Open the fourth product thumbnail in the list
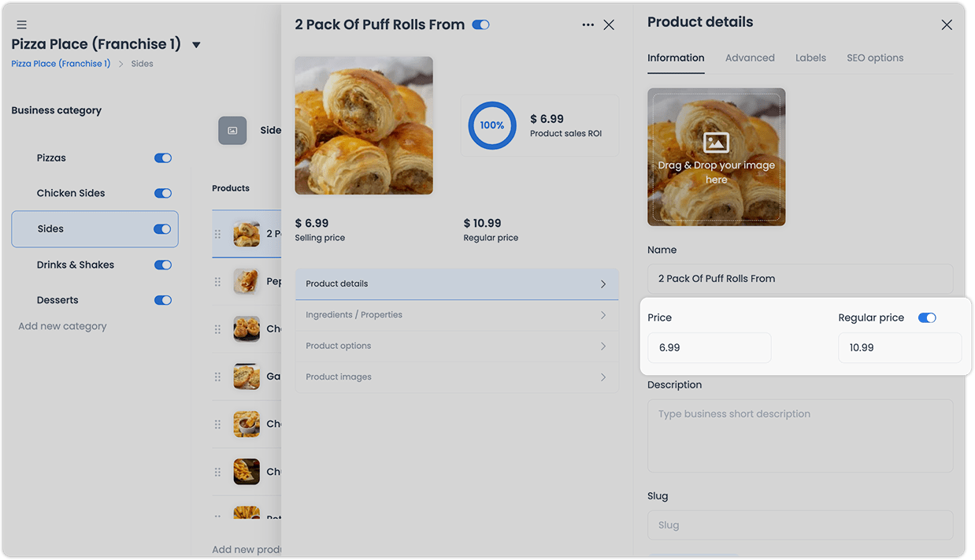Image resolution: width=975 pixels, height=560 pixels. 247,376
